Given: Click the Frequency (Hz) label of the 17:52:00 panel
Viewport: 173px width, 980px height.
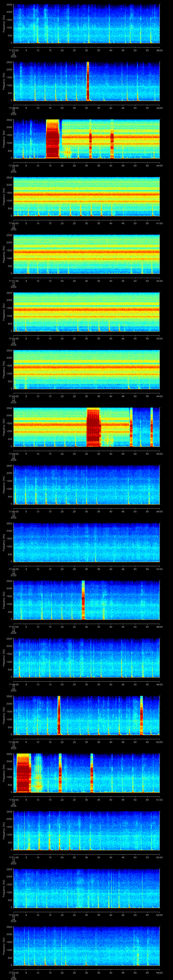Looking at the screenshot, I should coord(4,889).
